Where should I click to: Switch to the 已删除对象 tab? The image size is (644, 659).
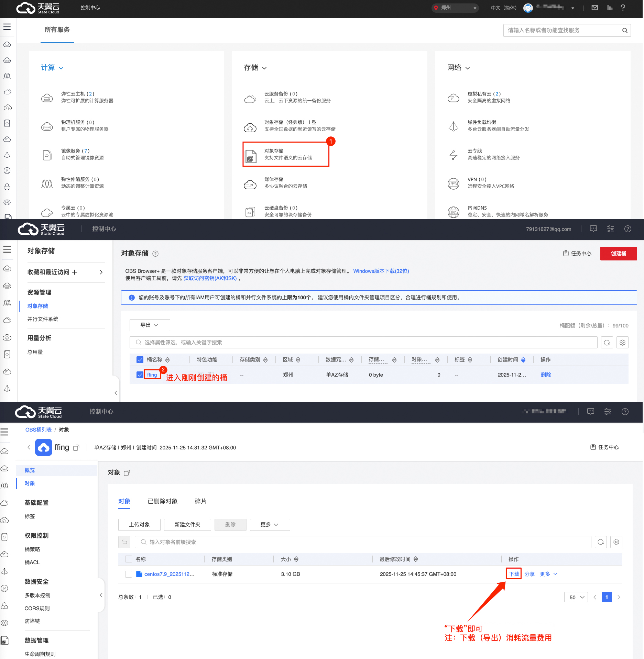(162, 501)
